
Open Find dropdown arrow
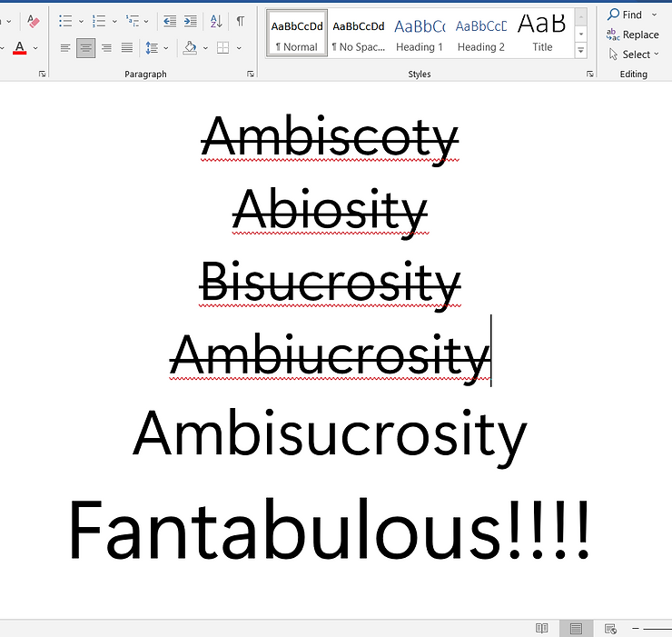coord(655,15)
